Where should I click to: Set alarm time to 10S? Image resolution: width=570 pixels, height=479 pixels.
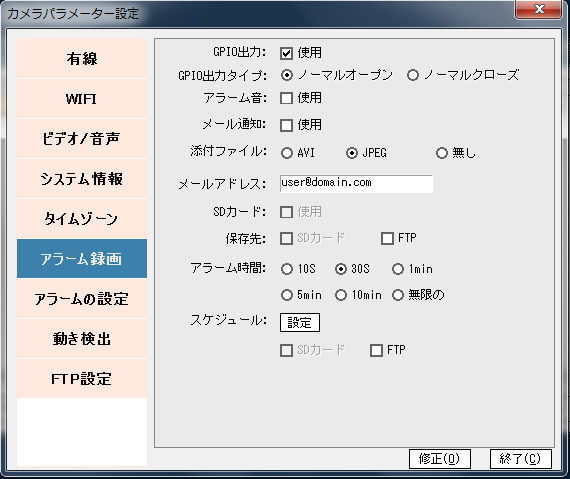click(x=286, y=269)
